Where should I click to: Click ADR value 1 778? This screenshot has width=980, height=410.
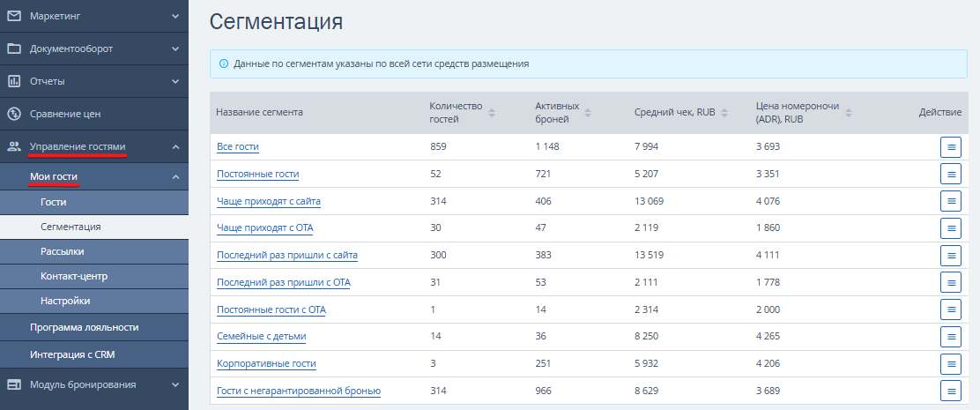click(768, 282)
